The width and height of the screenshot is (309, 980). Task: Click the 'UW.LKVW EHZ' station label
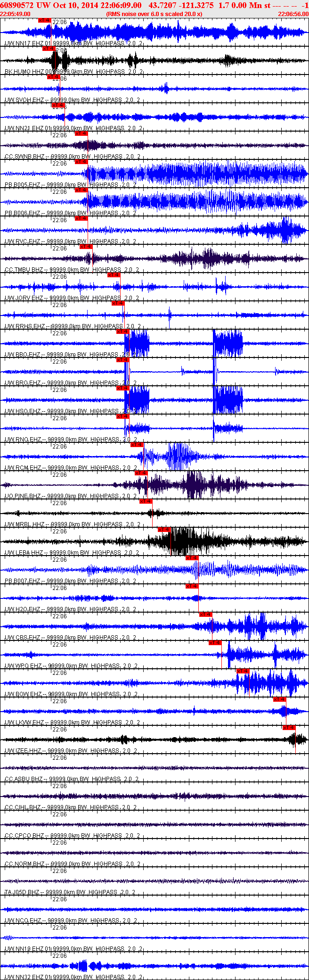[x=24, y=723]
